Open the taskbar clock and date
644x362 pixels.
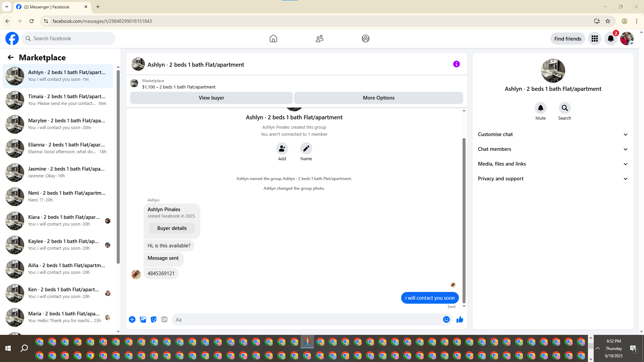tap(614, 348)
